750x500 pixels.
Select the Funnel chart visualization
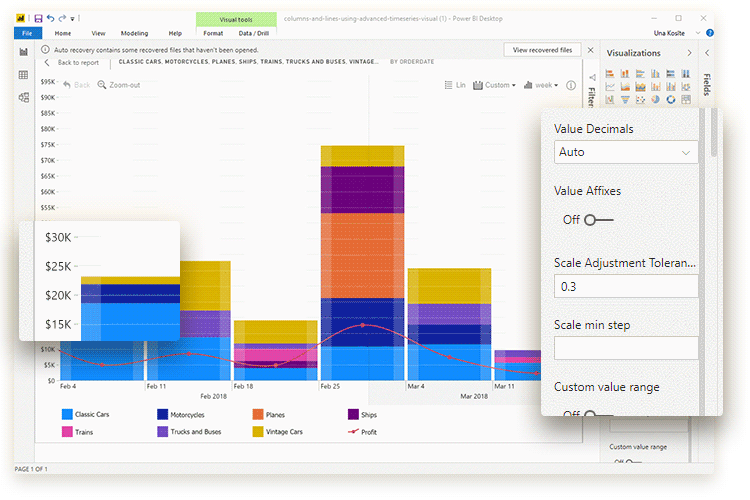pyautogui.click(x=625, y=100)
